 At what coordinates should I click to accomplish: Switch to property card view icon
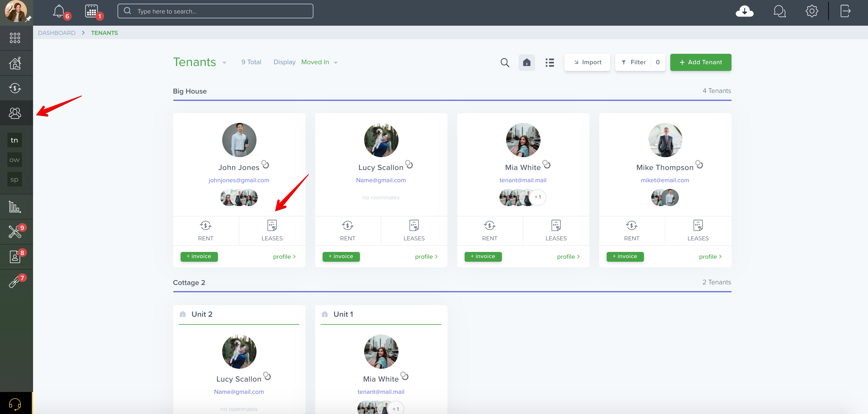(x=526, y=63)
